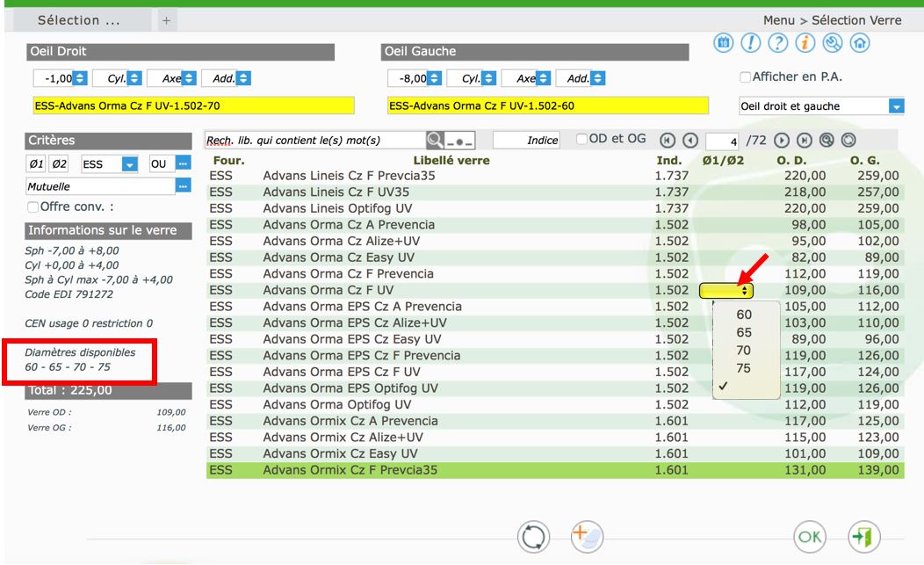This screenshot has width=924, height=565.
Task: Click the circular refresh icon in the pagination bar
Action: point(848,141)
